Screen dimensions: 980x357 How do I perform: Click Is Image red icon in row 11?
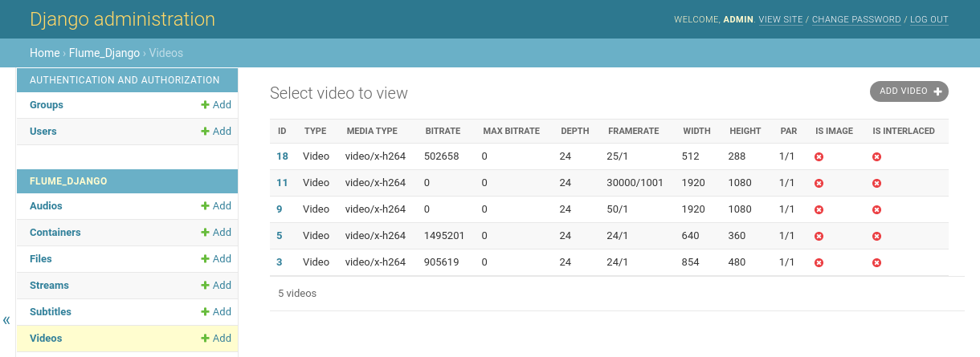pos(819,183)
